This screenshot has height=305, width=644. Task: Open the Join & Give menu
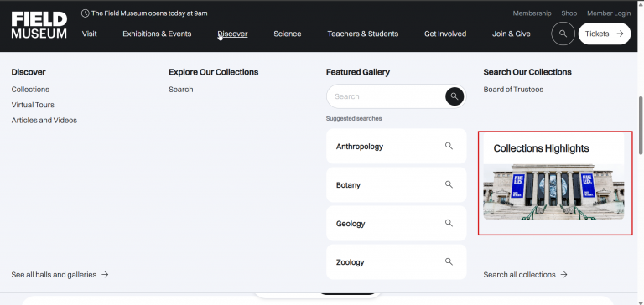click(x=512, y=34)
